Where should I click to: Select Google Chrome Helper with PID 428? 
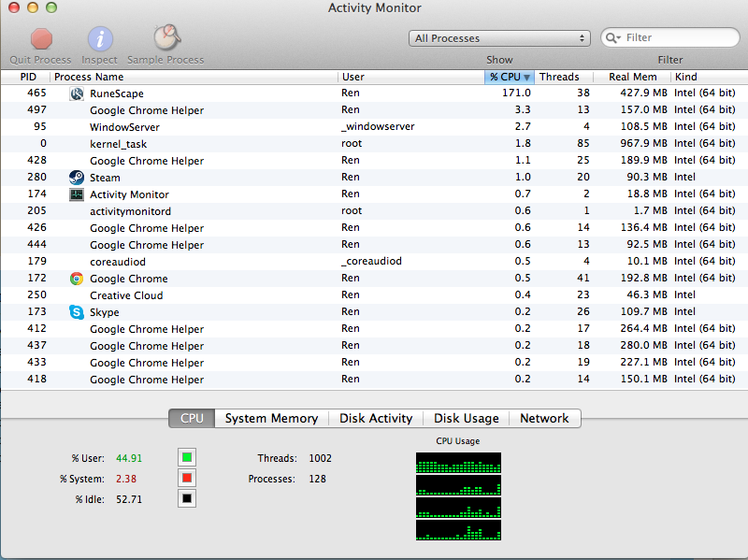pyautogui.click(x=374, y=161)
